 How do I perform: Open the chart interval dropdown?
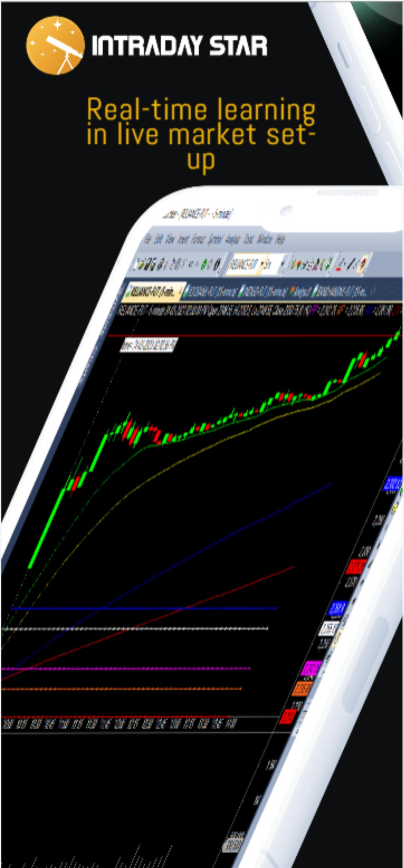(274, 264)
